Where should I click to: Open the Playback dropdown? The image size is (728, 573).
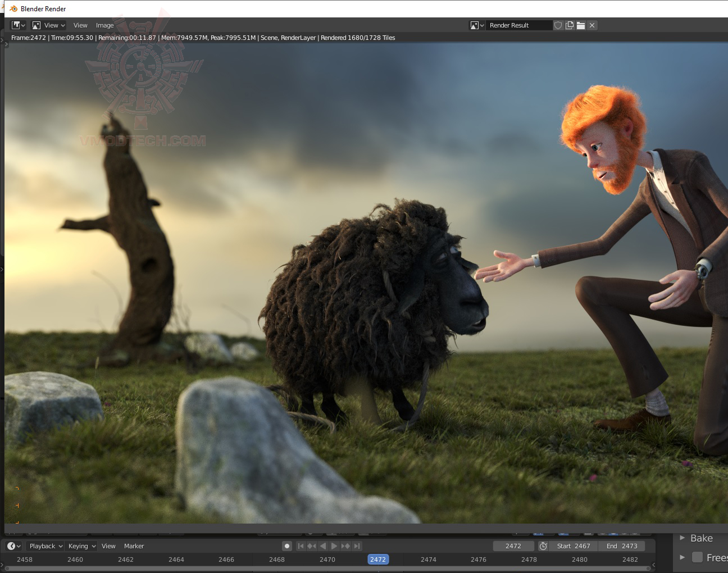coord(46,546)
